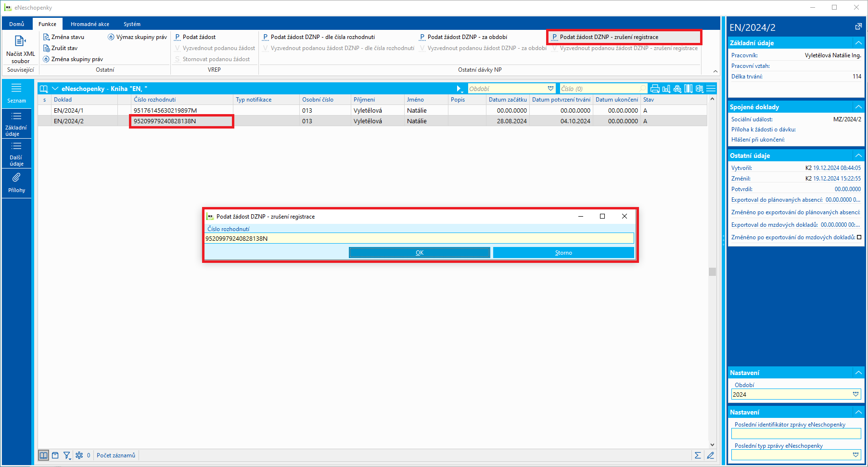Click the container icon in status bar
The height and width of the screenshot is (467, 868).
click(55, 455)
